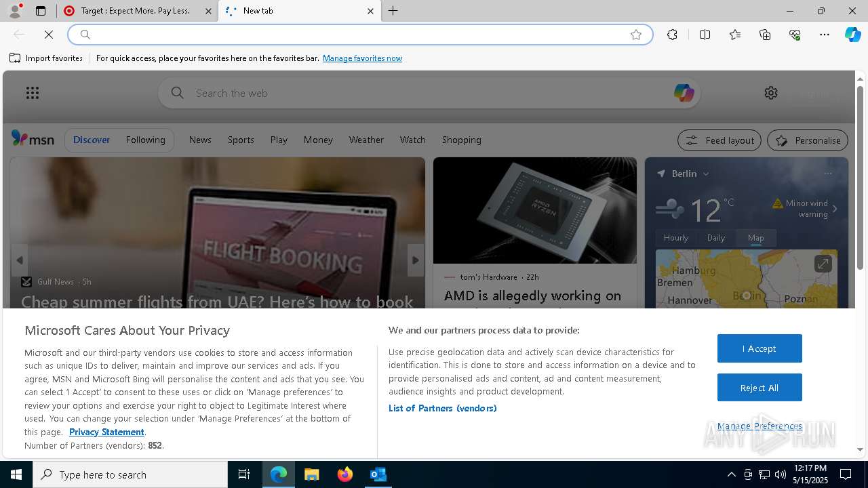Select the Following feed tab
Image resolution: width=868 pixels, height=488 pixels.
145,140
